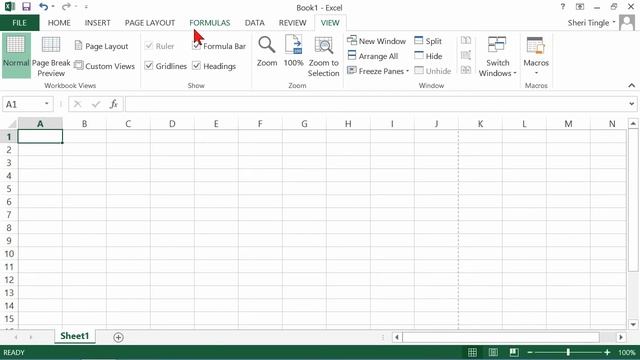Viewport: 640px width, 360px height.
Task: Click the zoom slider handle
Action: (568, 352)
